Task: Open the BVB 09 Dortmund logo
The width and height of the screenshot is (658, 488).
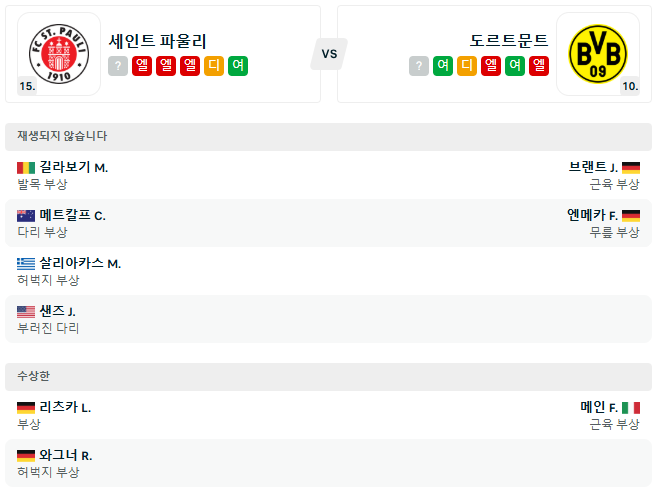Action: point(598,54)
